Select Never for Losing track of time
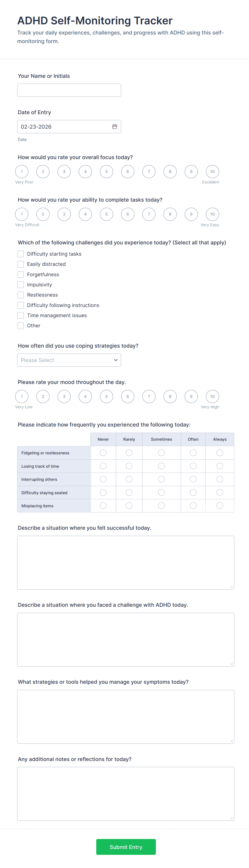Image resolution: width=249 pixels, height=868 pixels. click(x=103, y=466)
